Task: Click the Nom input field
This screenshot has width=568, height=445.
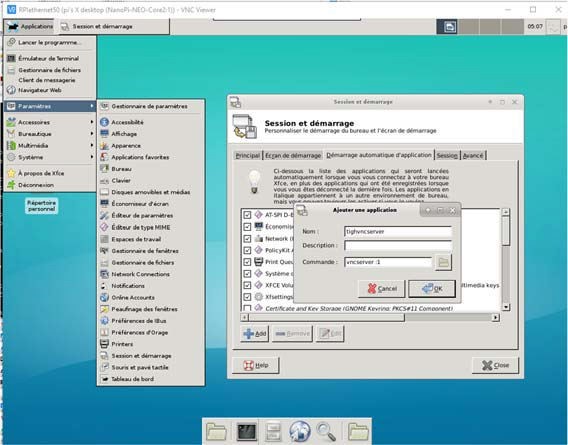Action: 398,231
